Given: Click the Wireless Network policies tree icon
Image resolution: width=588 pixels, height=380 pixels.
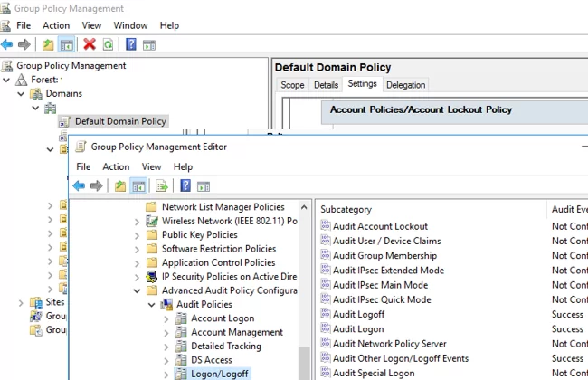Looking at the screenshot, I should (151, 221).
